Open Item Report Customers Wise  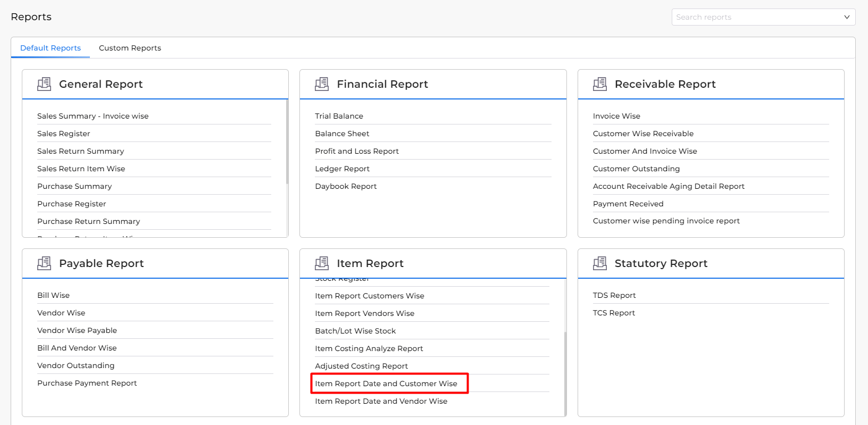click(370, 296)
